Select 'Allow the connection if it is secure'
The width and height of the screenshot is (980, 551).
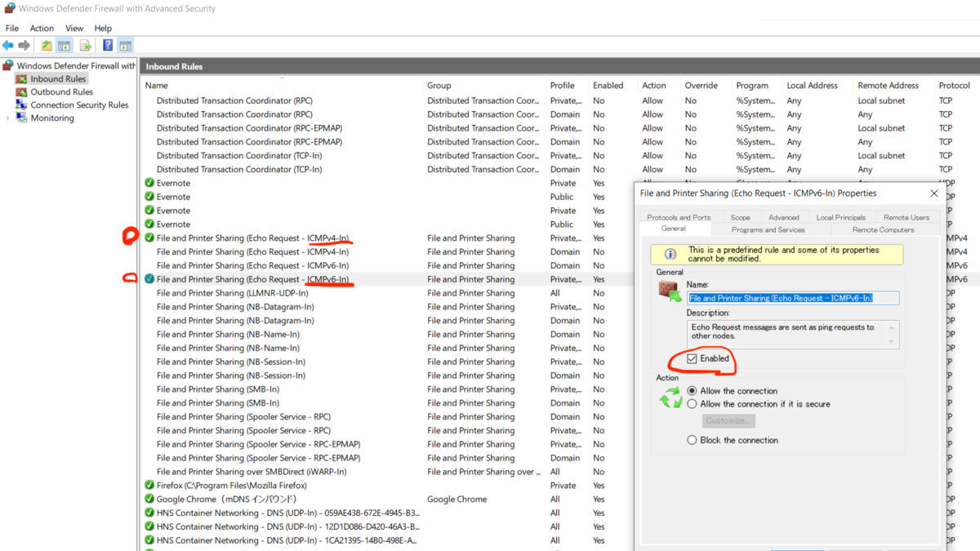[693, 404]
